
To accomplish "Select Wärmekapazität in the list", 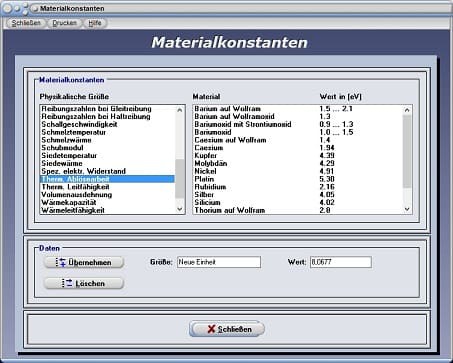I will coord(107,203).
